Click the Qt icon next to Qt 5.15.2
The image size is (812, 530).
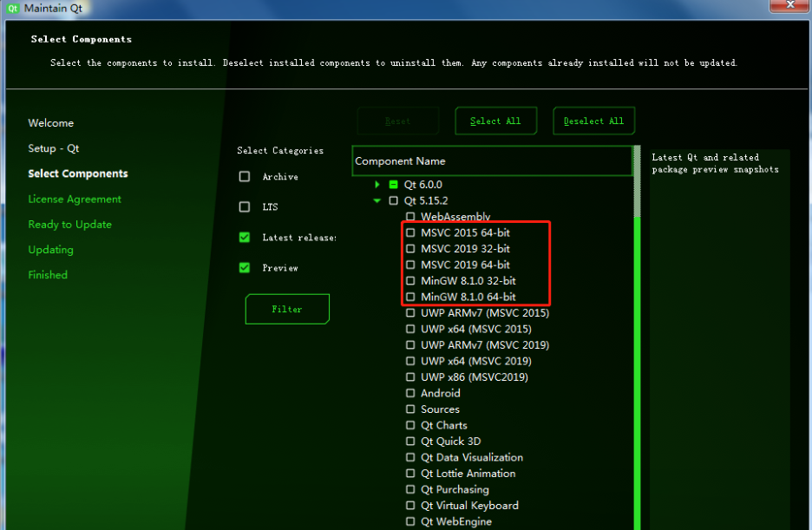pyautogui.click(x=392, y=200)
